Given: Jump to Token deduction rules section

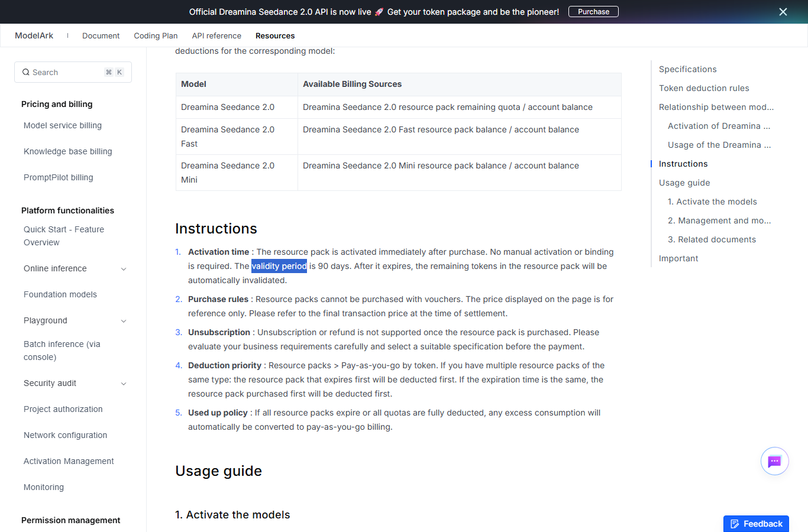Looking at the screenshot, I should click(x=704, y=88).
